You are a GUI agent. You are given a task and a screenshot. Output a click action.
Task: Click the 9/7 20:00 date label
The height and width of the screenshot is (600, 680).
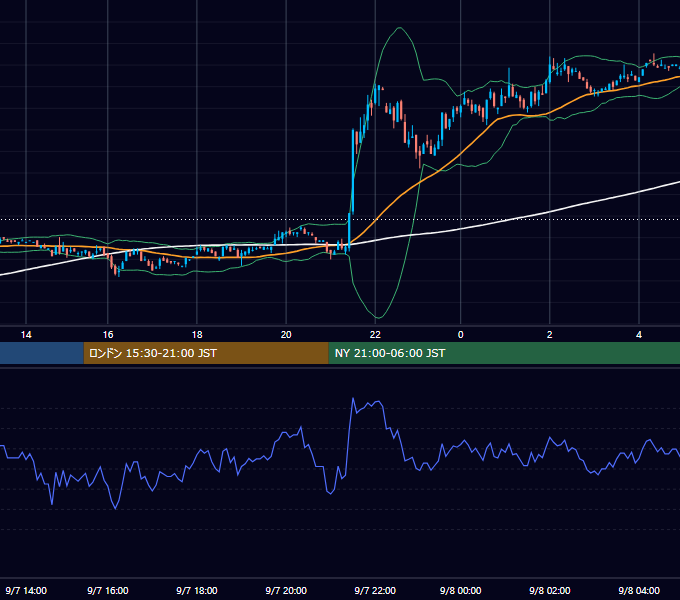[286, 590]
